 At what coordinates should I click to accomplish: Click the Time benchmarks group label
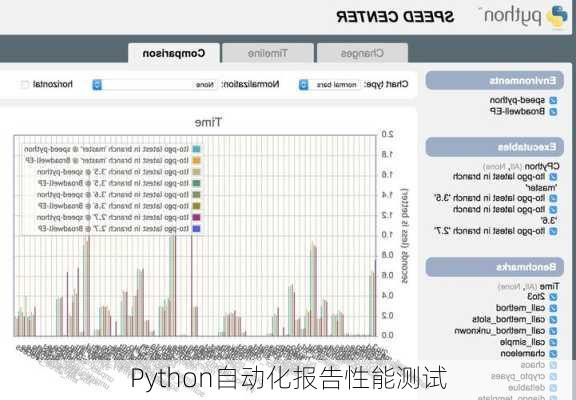[x=549, y=286]
